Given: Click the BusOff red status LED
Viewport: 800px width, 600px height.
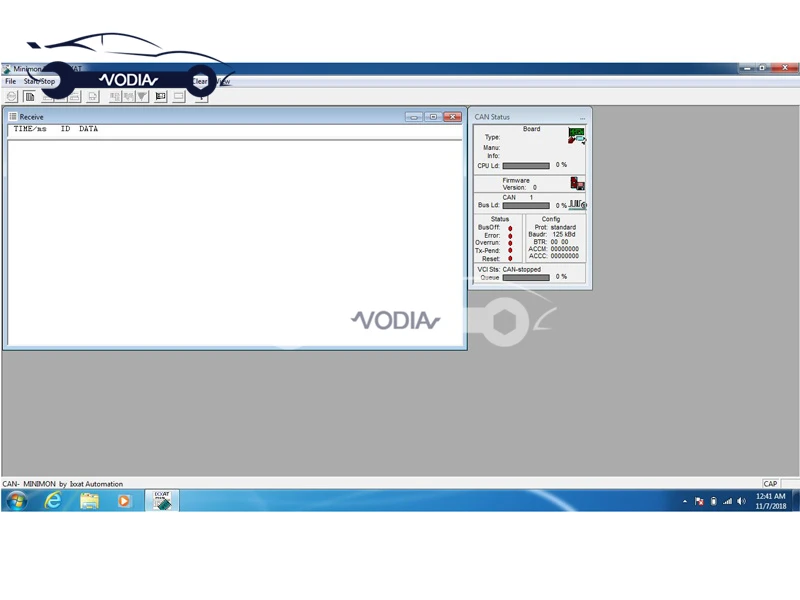Looking at the screenshot, I should pos(510,228).
